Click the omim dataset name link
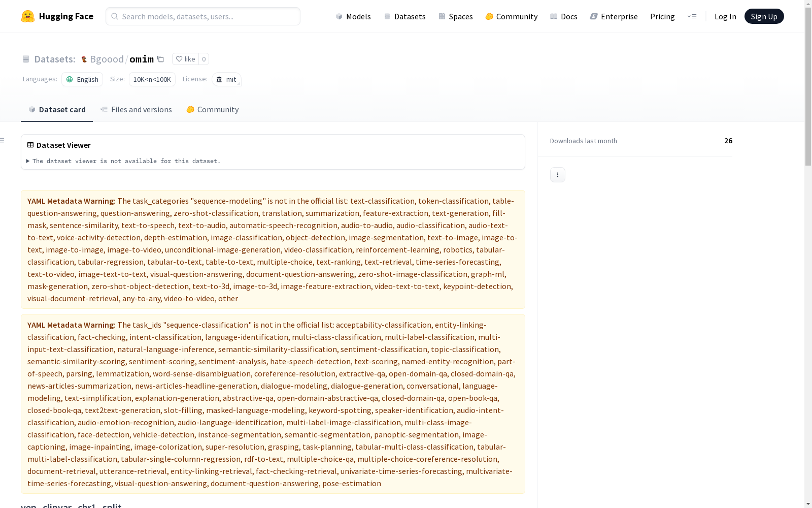 tap(142, 59)
